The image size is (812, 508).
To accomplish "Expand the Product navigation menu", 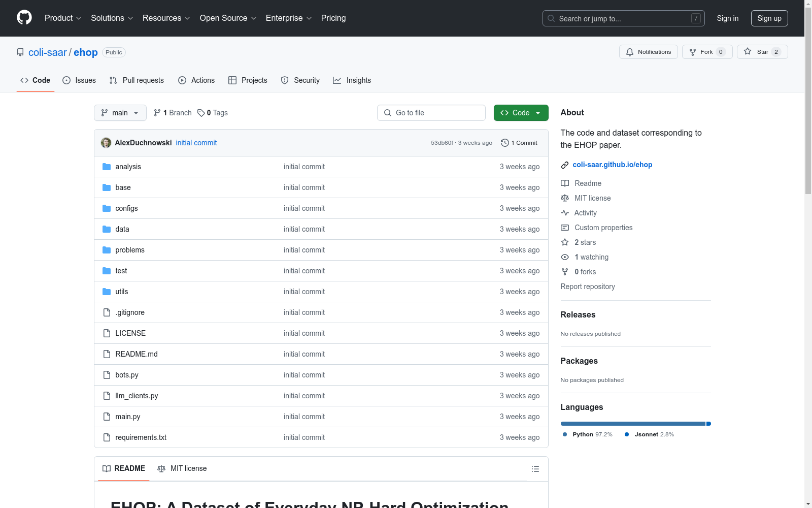I will [63, 18].
